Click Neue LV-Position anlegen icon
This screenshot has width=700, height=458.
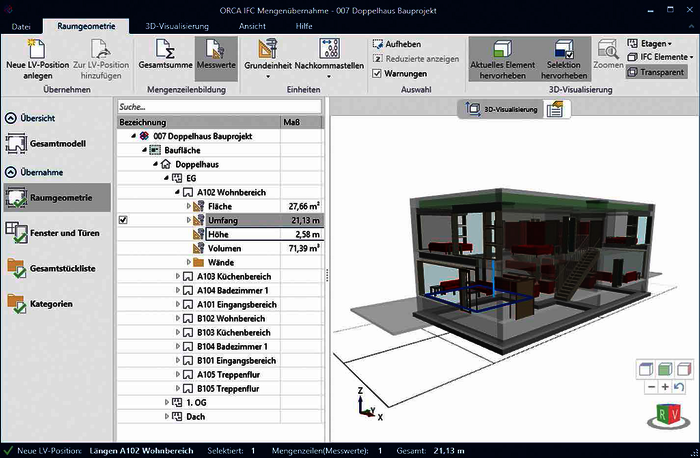coord(37,48)
